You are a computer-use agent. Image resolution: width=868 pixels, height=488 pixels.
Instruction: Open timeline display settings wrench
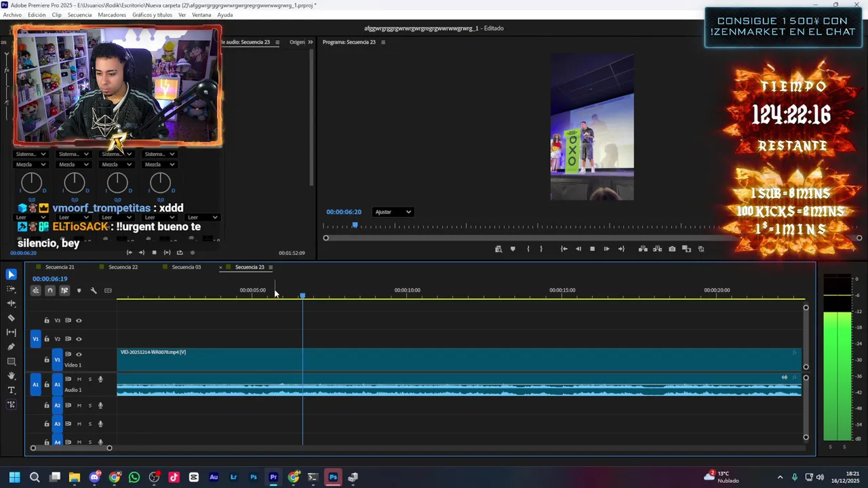pyautogui.click(x=94, y=291)
